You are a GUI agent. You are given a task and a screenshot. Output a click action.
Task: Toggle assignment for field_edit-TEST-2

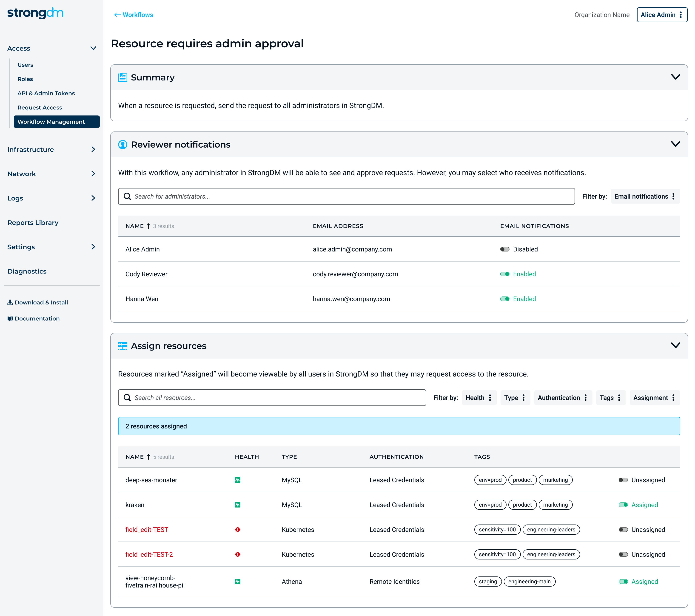point(623,554)
